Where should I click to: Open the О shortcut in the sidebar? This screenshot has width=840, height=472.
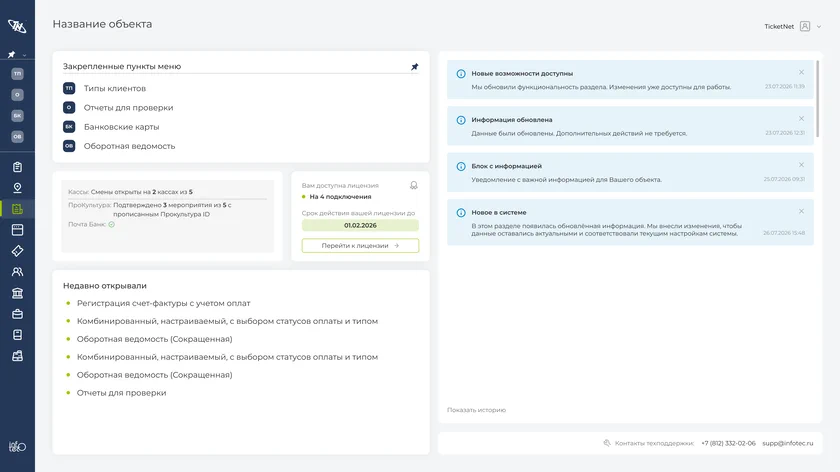(x=17, y=94)
